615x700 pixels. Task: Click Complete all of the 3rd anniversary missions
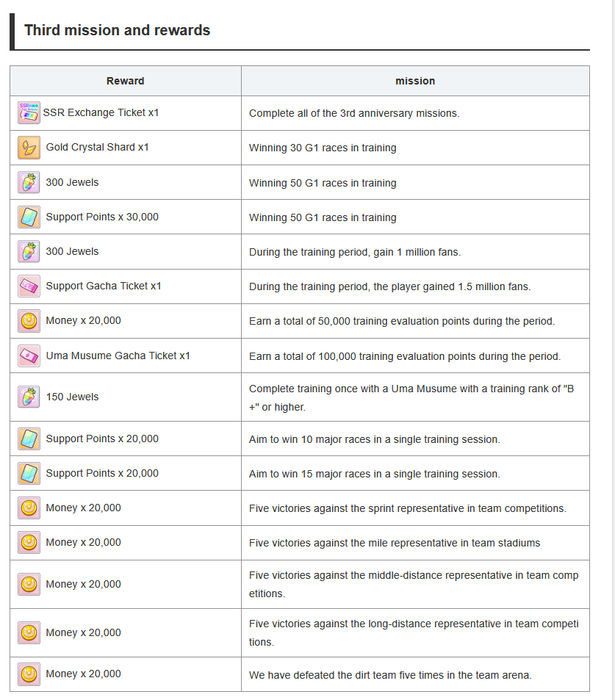[x=354, y=113]
